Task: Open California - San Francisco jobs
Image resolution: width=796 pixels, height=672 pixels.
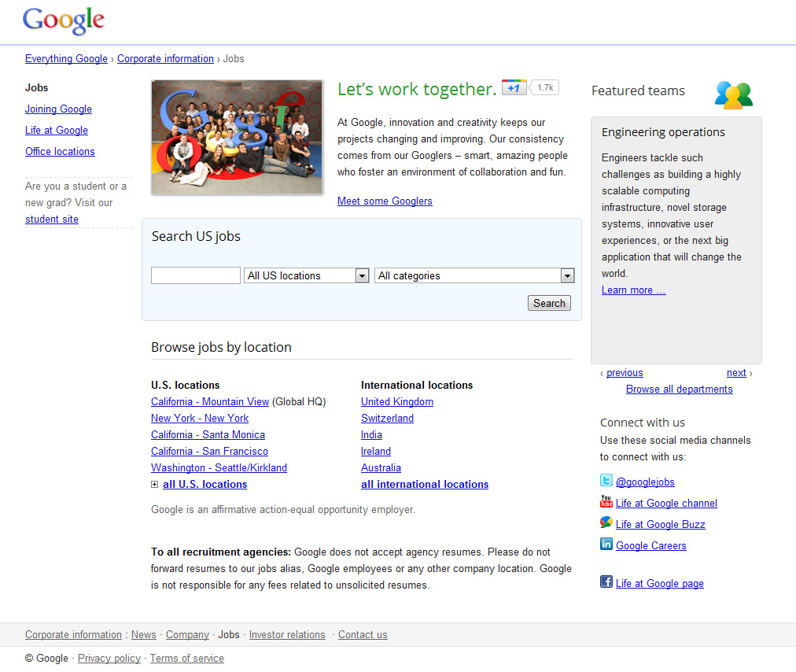Action: pyautogui.click(x=209, y=452)
